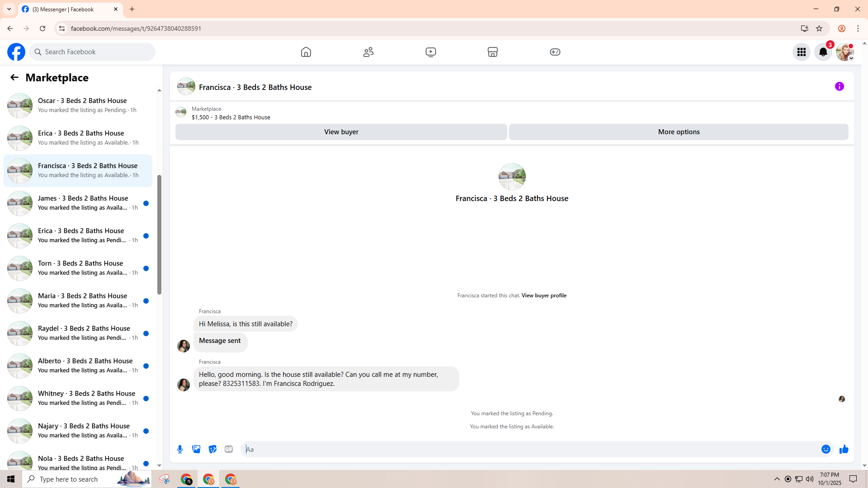868x488 pixels.
Task: Open Oscar's 3 Beds 2 Baths House chat
Action: click(x=78, y=105)
